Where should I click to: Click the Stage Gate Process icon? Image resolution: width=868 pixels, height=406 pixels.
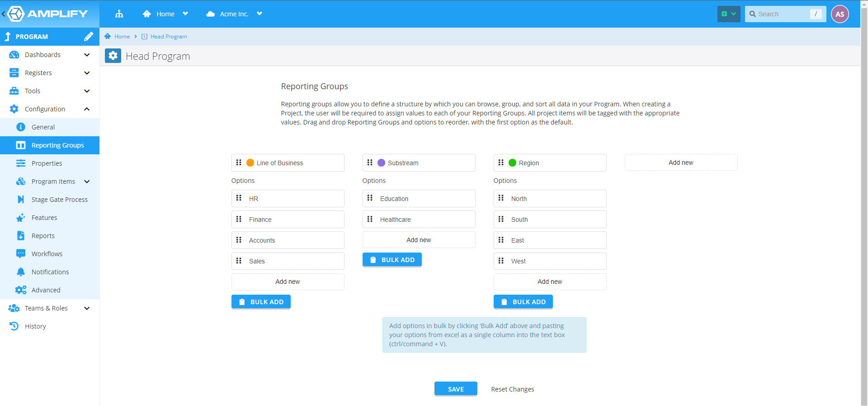click(x=21, y=199)
